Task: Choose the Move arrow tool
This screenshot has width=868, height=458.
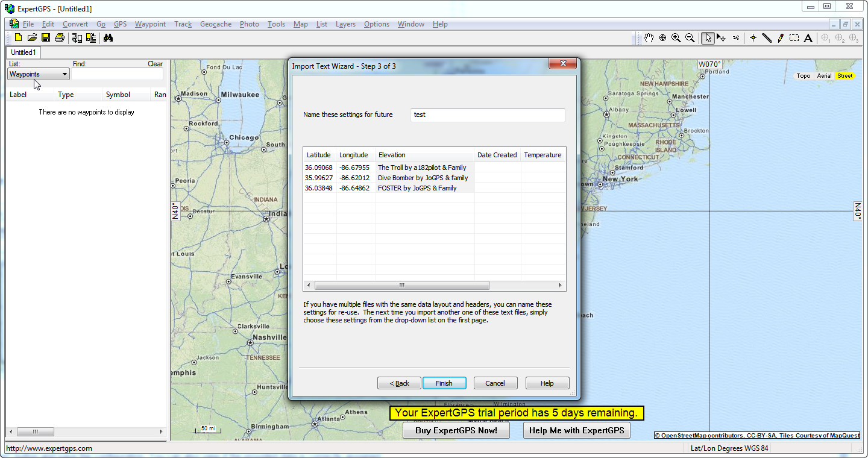Action: point(722,38)
